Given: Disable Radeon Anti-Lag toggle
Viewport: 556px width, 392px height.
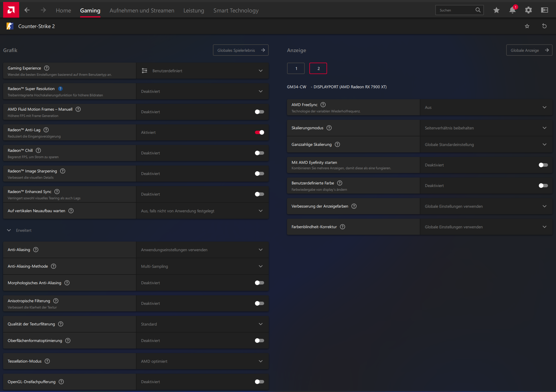Looking at the screenshot, I should (259, 132).
